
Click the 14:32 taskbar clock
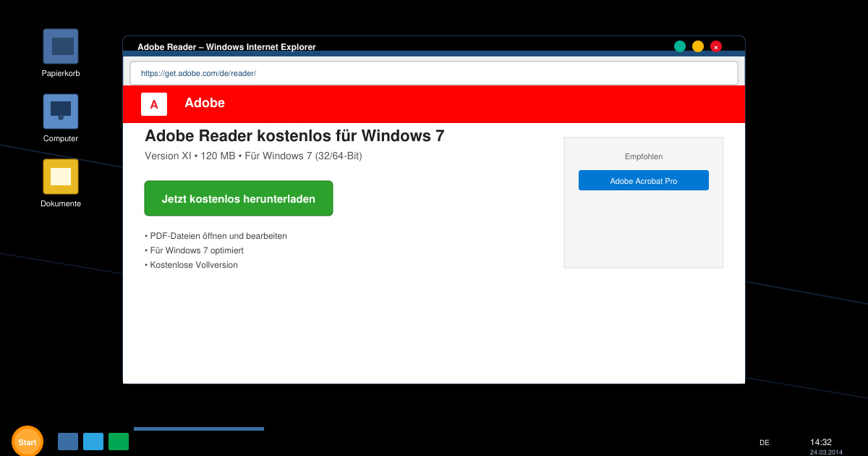(x=821, y=442)
